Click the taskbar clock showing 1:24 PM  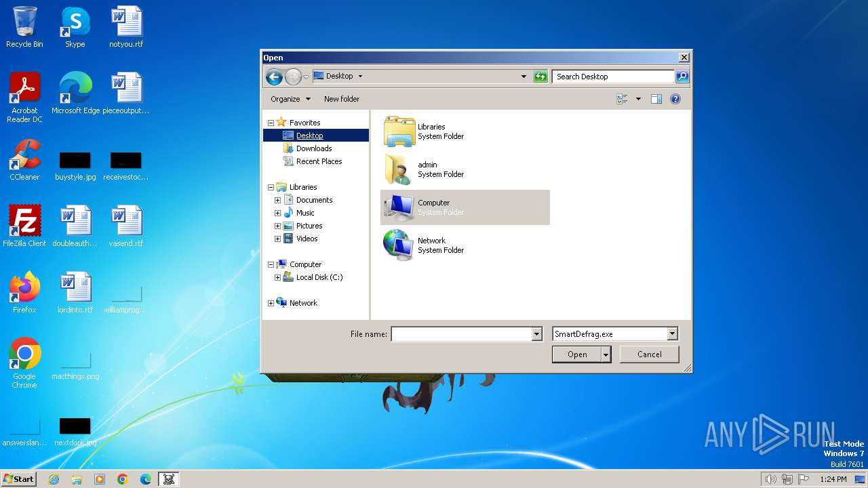pos(833,479)
